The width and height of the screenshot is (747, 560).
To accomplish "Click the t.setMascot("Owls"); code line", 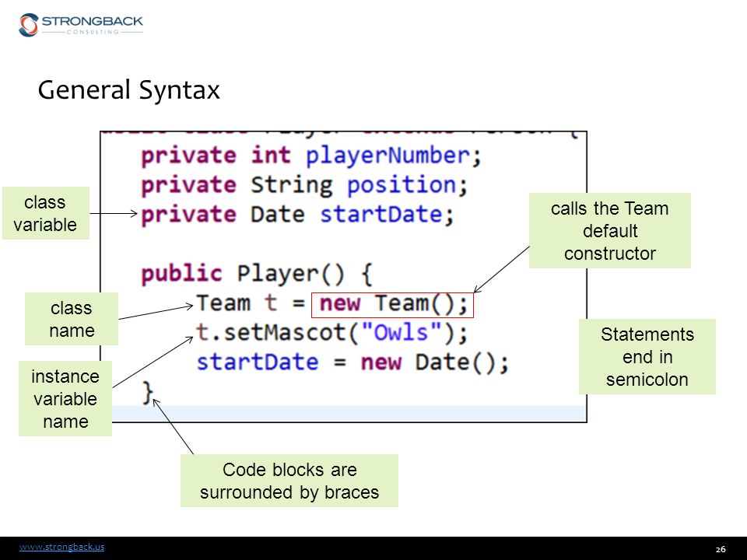I will coord(332,333).
